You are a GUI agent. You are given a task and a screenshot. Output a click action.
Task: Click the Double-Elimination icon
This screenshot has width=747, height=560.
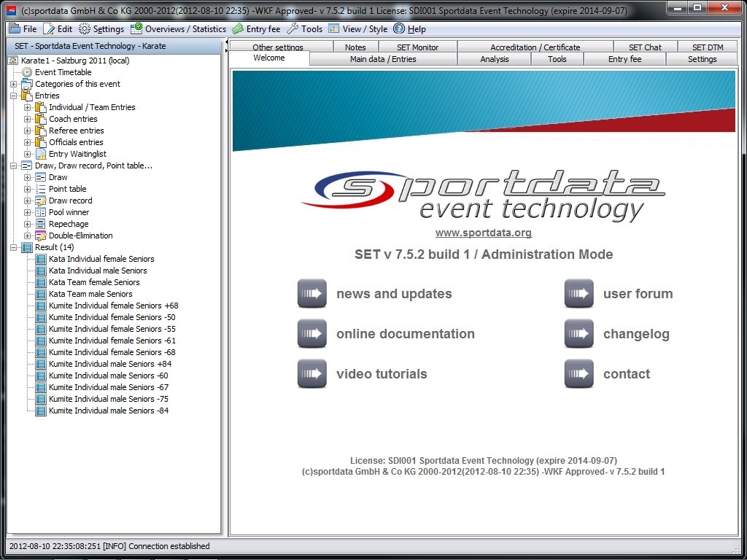pos(41,236)
